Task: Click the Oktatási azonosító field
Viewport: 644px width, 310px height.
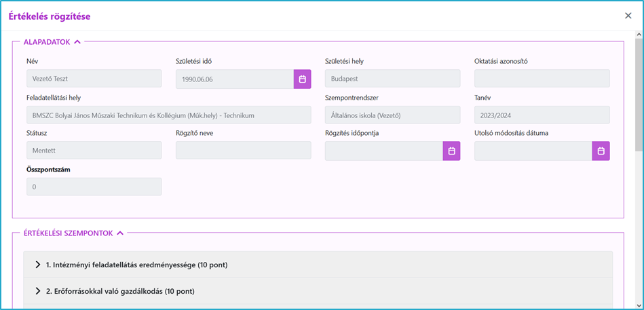Action: [x=542, y=79]
